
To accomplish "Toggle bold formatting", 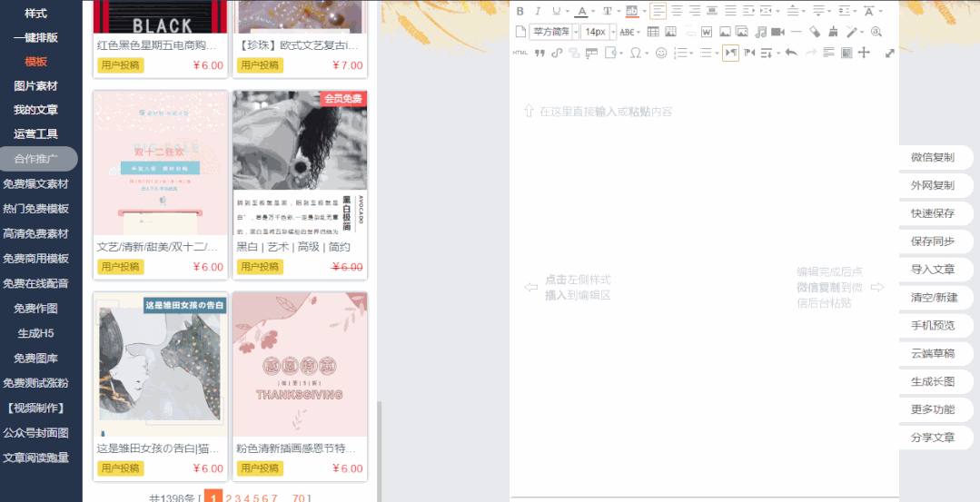I will [520, 11].
